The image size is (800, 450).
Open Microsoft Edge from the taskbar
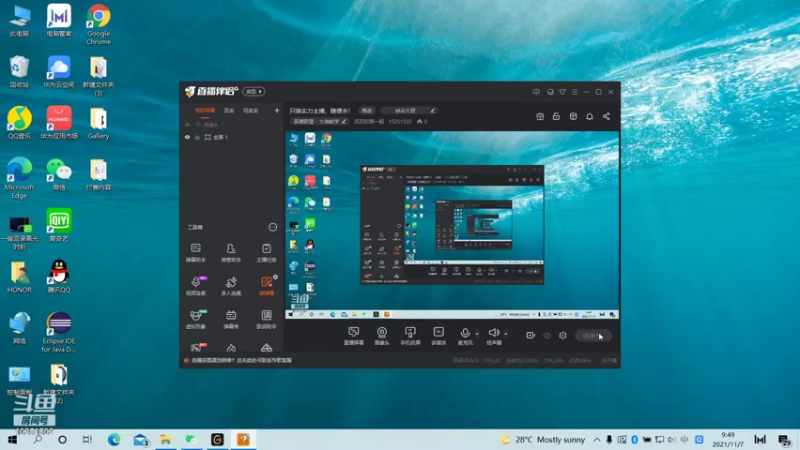pyautogui.click(x=114, y=439)
